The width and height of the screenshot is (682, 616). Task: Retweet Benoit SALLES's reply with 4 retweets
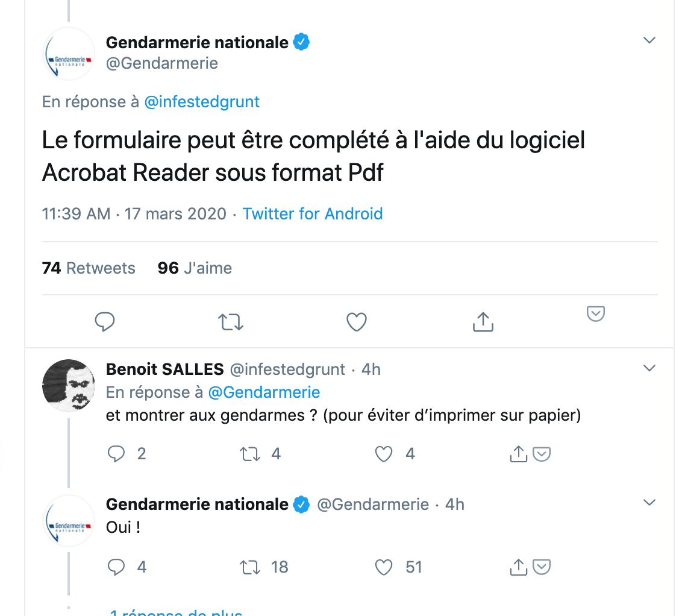(x=250, y=454)
